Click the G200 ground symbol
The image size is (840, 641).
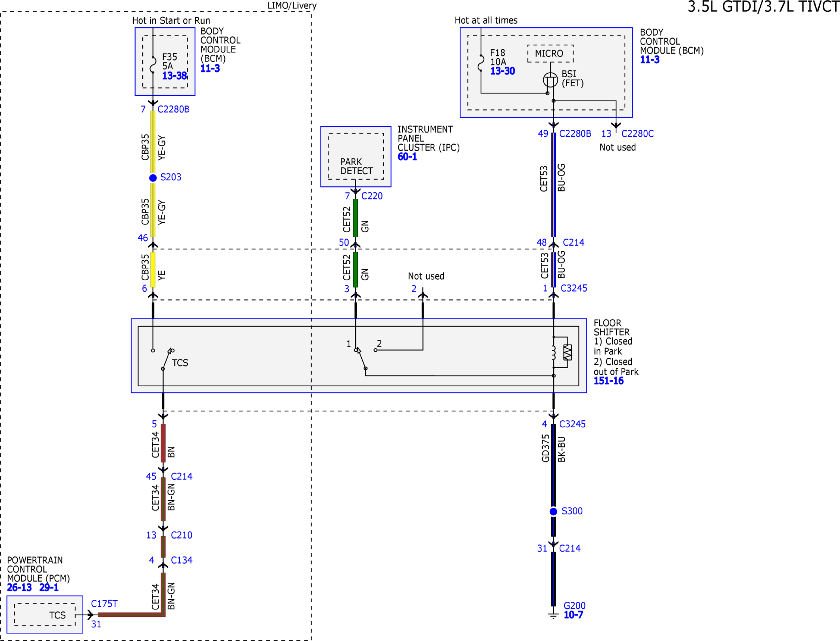click(553, 615)
